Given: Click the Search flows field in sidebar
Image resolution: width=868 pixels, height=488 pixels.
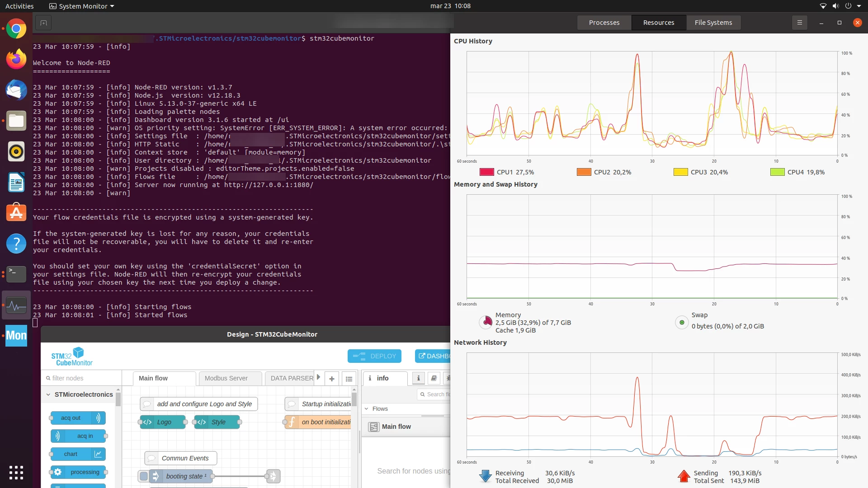Looking at the screenshot, I should tap(434, 394).
